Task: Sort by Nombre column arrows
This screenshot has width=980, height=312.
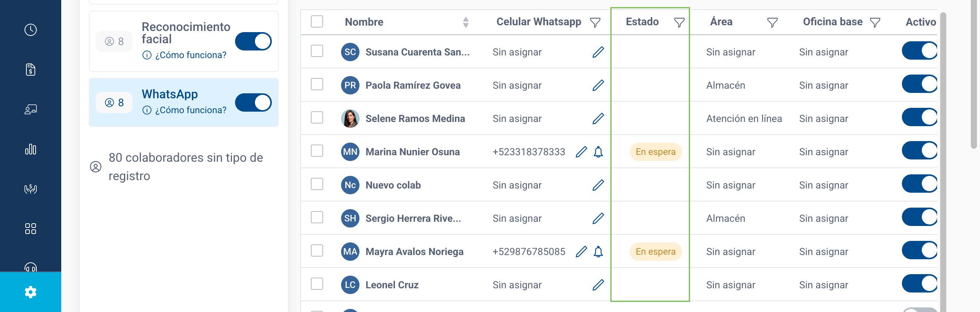Action: [x=466, y=22]
